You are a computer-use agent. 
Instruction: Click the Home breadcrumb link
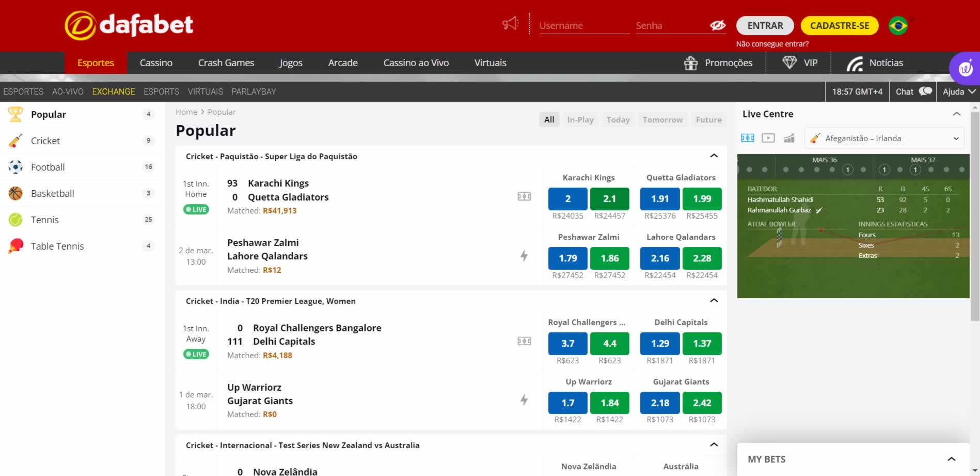click(186, 112)
